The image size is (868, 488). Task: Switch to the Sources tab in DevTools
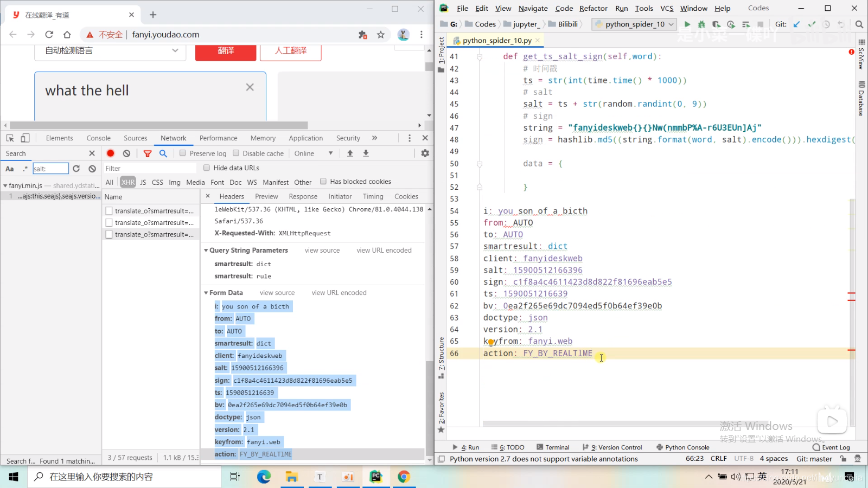click(136, 138)
